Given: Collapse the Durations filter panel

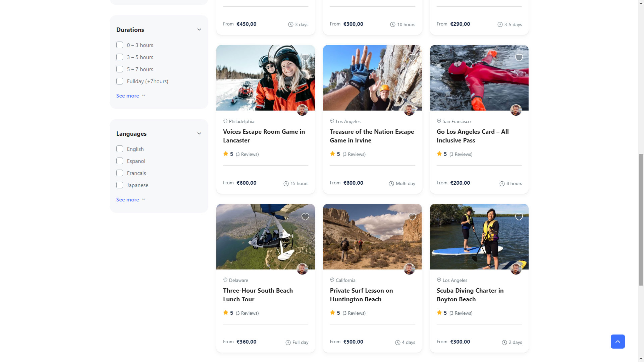Looking at the screenshot, I should tap(199, 29).
